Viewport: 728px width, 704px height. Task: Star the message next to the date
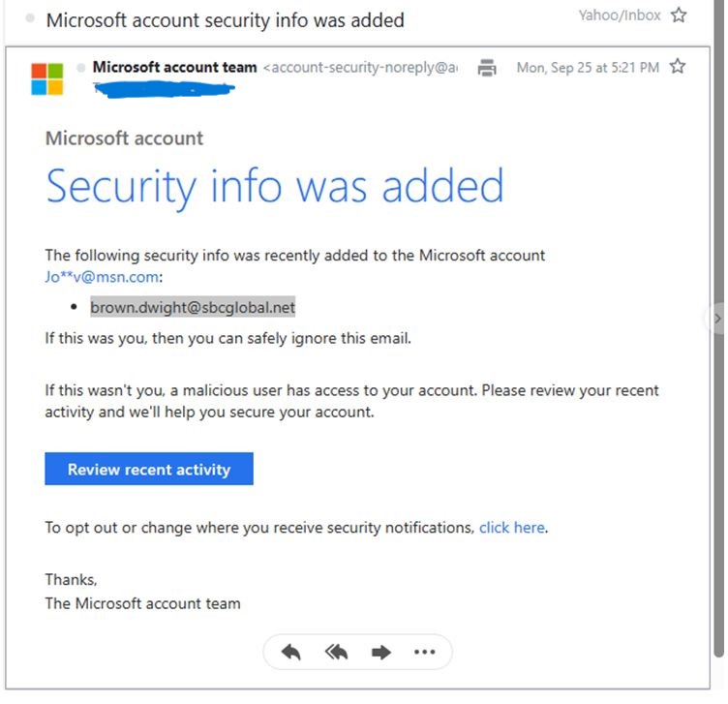pos(678,67)
